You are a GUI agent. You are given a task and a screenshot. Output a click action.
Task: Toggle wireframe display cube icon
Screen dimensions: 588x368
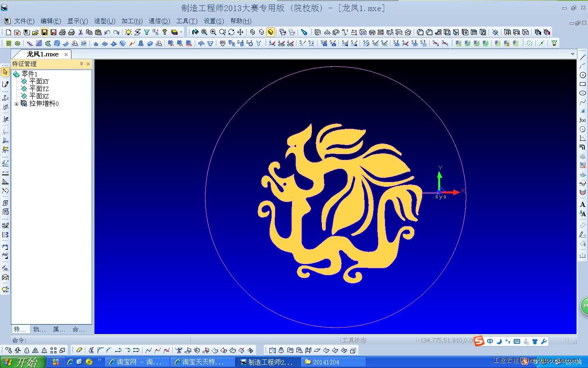click(x=252, y=32)
